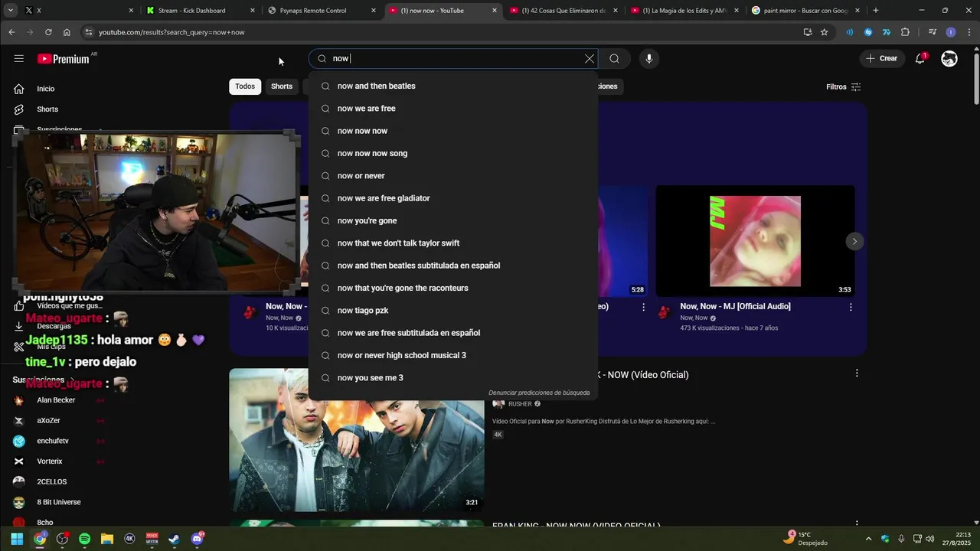The width and height of the screenshot is (980, 551).
Task: Choose suggestion 'now you're gone'
Action: (x=452, y=220)
